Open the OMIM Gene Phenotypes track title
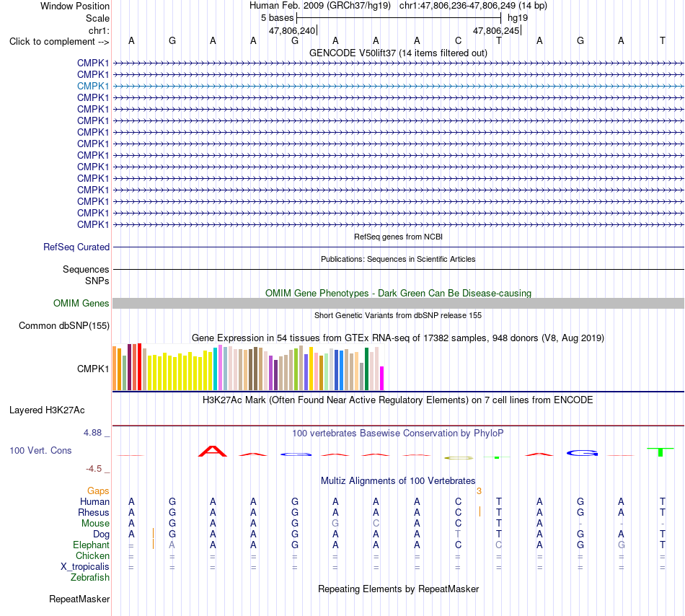 pyautogui.click(x=398, y=293)
